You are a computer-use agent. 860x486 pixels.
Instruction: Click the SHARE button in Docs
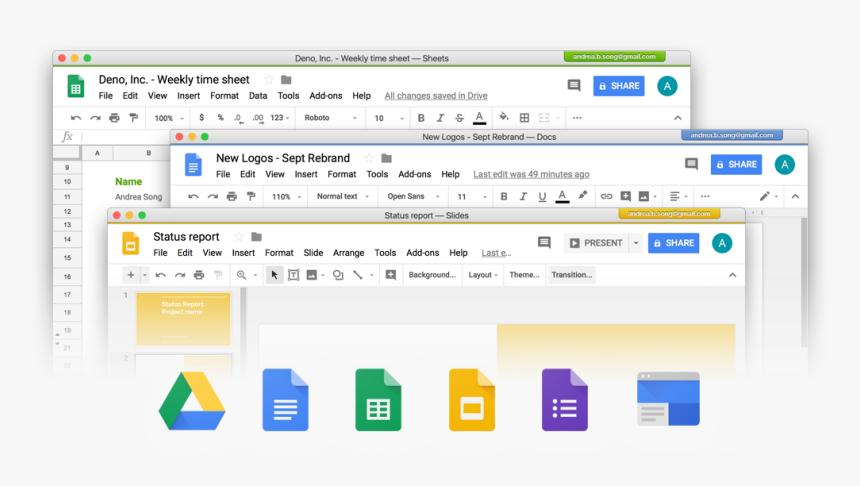point(735,164)
